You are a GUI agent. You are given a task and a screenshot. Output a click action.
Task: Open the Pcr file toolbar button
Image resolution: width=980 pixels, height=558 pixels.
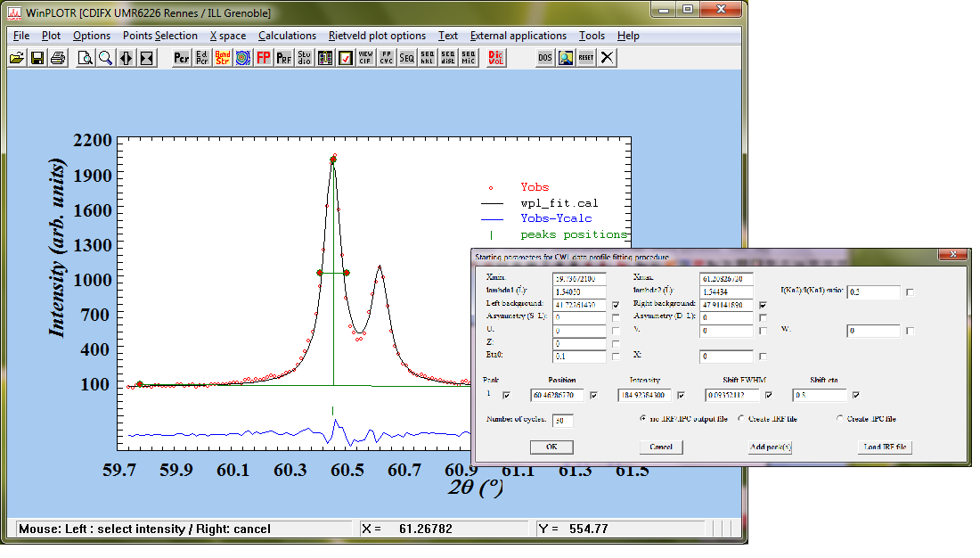(181, 58)
